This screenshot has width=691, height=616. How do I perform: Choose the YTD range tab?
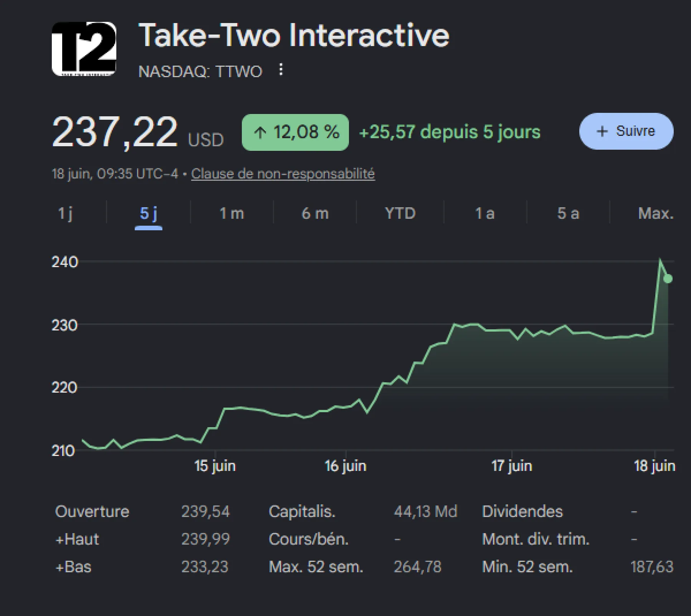click(x=400, y=213)
